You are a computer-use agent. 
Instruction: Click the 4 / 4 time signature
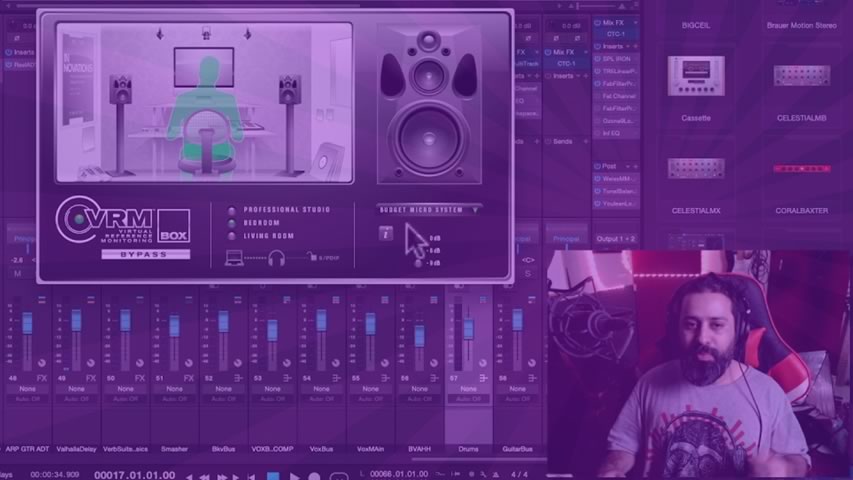tap(520, 475)
